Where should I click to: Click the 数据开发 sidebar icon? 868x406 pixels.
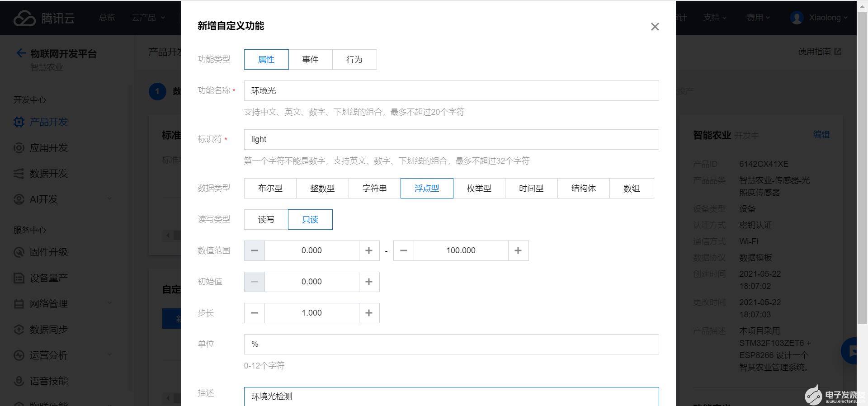pyautogui.click(x=19, y=174)
